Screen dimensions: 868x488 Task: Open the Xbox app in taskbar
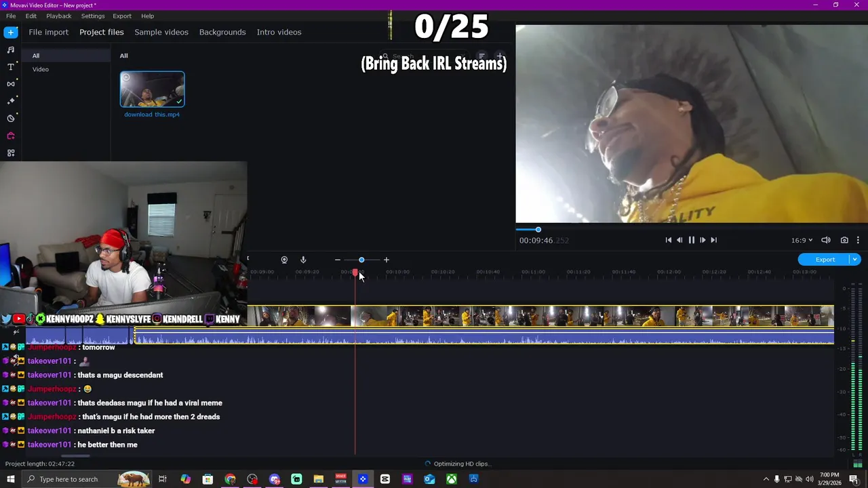[452, 479]
